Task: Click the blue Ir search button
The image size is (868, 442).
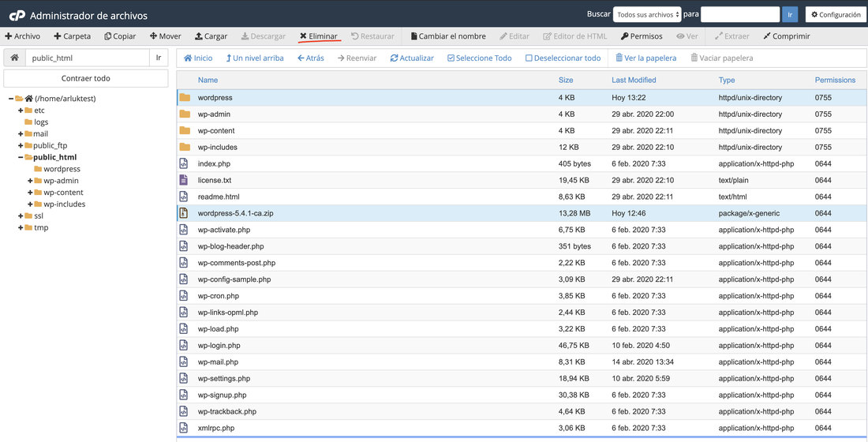Action: (790, 15)
